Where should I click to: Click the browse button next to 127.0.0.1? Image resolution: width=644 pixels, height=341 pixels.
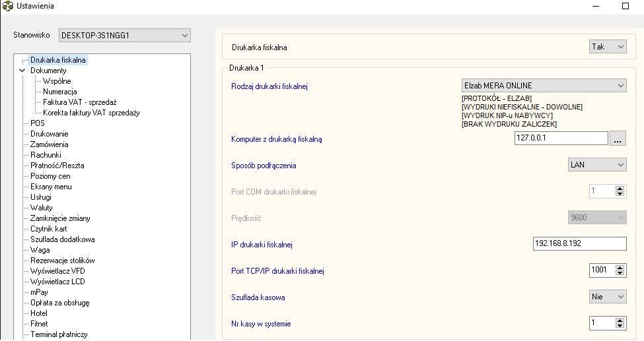[x=618, y=139]
